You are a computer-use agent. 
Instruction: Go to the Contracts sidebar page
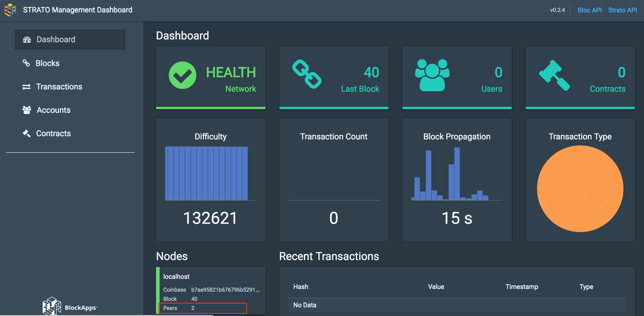click(53, 133)
